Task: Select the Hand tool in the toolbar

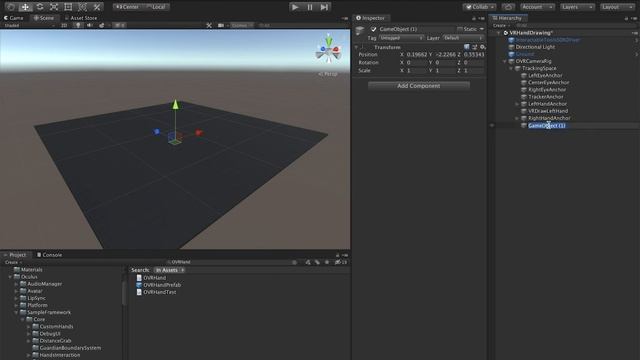Action: 11,7
